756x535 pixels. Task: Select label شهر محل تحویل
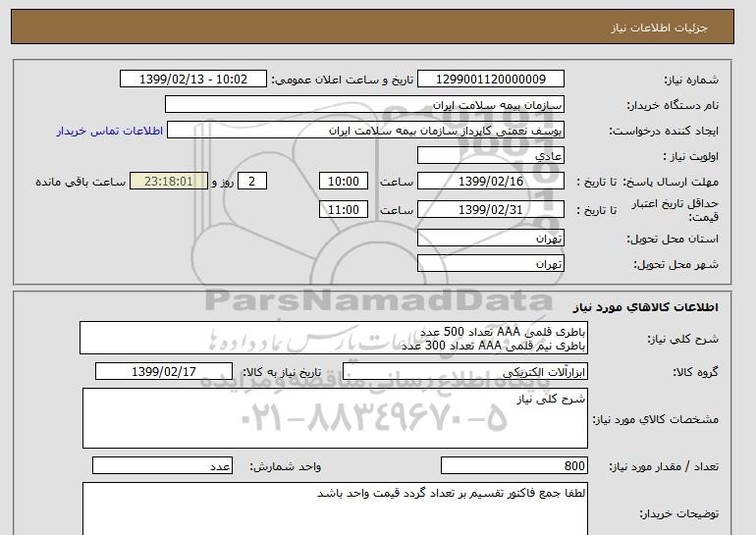click(675, 264)
